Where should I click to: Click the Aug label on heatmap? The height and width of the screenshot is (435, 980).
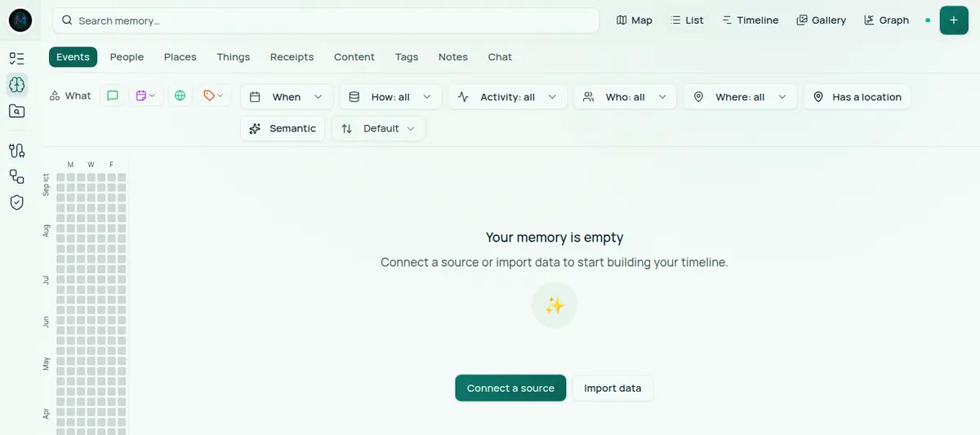[x=47, y=231]
